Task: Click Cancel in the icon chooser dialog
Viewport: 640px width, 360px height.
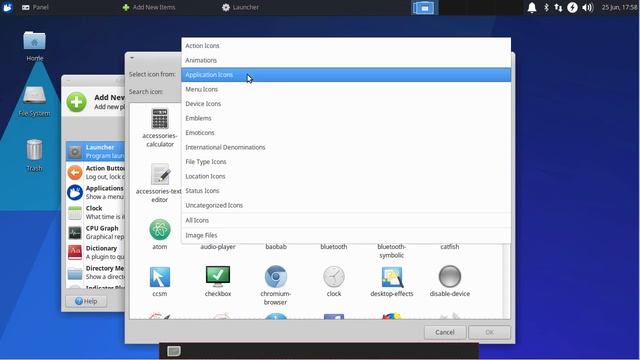Action: click(445, 332)
